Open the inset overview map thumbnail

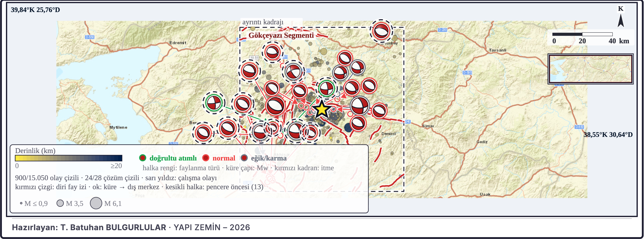coord(591,69)
